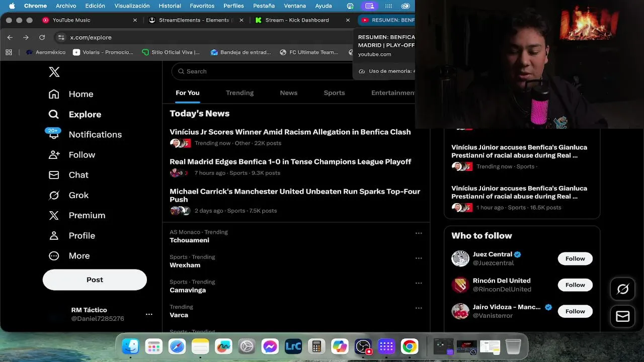Open OBS from the Dock

pos(363,346)
